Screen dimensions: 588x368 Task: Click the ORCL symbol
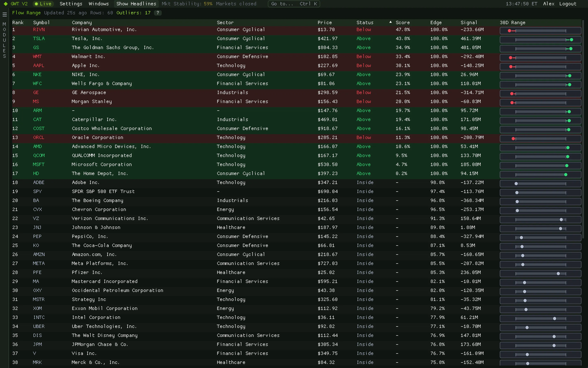[x=39, y=138]
